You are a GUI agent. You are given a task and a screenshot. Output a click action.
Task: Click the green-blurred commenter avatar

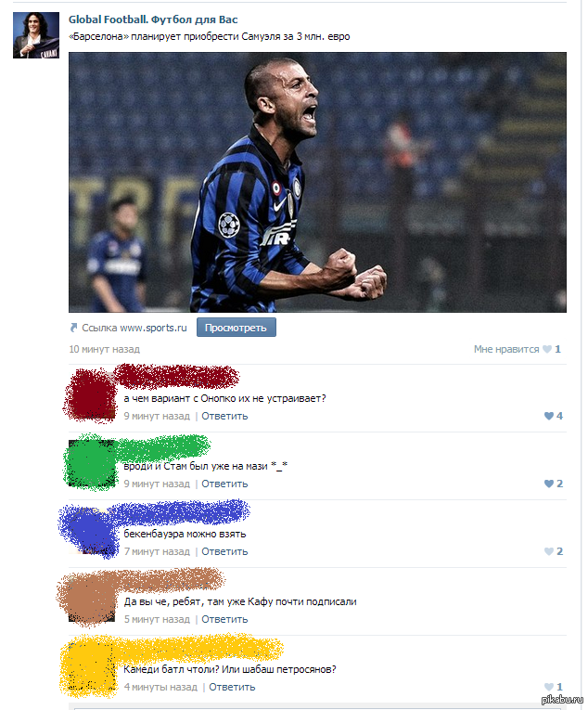(92, 463)
